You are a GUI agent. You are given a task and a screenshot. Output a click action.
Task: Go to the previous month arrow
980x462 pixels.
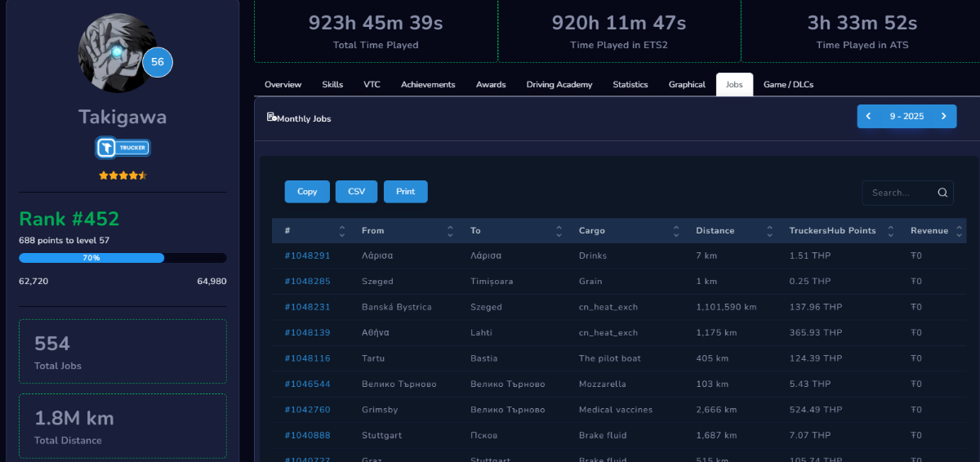869,117
